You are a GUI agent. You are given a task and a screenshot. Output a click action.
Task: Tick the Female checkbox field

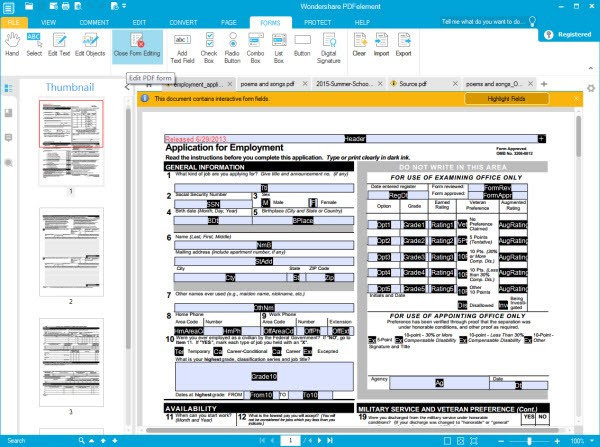(x=313, y=202)
